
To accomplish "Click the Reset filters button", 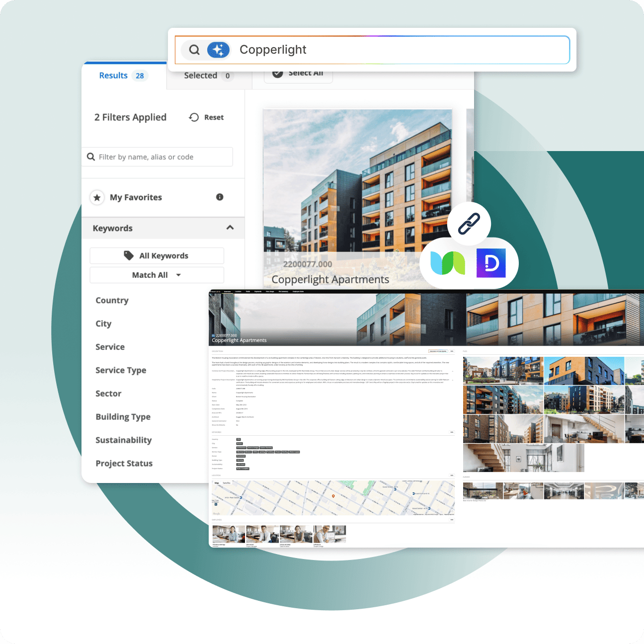I will pos(206,117).
